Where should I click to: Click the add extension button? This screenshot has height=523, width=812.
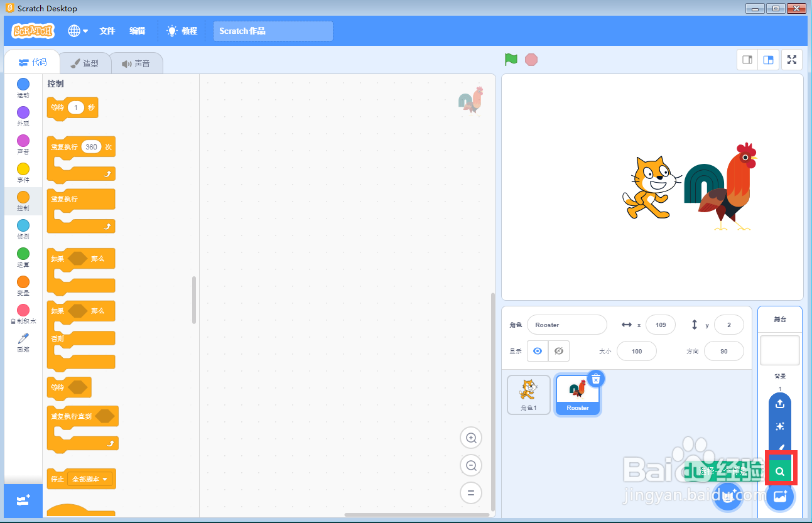pos(23,500)
